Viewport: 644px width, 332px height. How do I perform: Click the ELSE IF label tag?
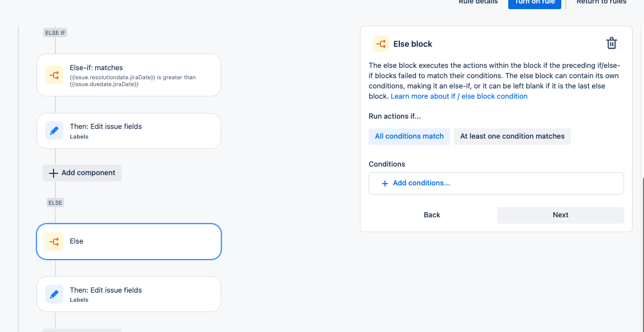tap(55, 33)
